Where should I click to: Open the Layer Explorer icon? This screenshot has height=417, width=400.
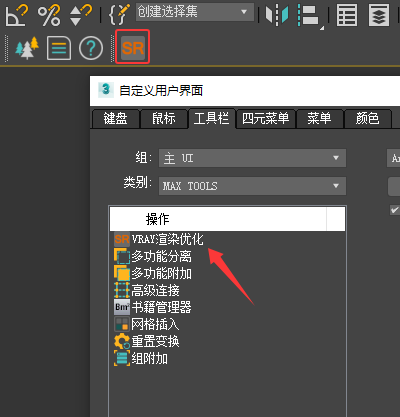[x=379, y=15]
